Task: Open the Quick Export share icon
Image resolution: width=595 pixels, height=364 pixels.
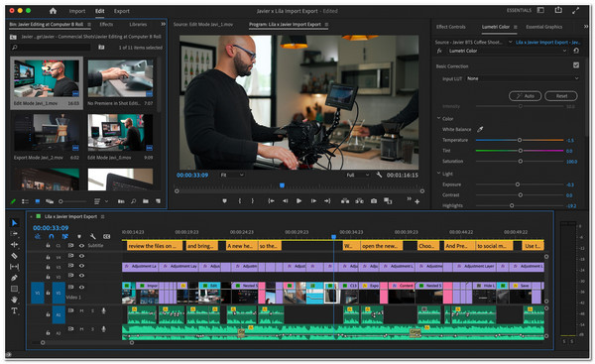Action: (x=558, y=10)
